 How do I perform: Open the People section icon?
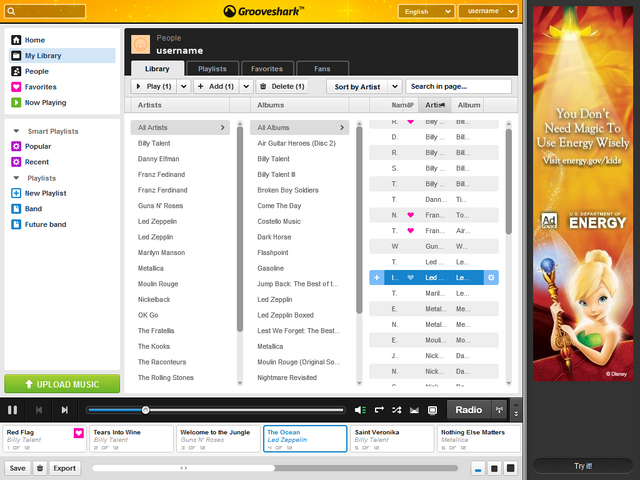point(16,71)
